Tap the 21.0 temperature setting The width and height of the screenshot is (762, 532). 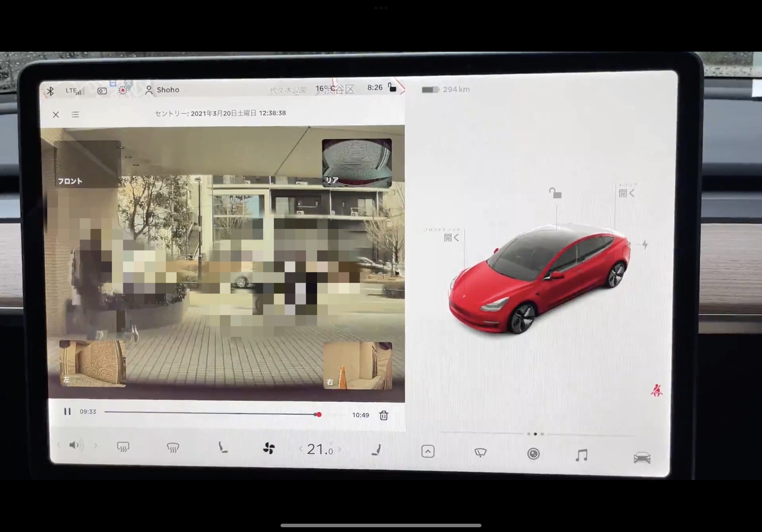320,449
